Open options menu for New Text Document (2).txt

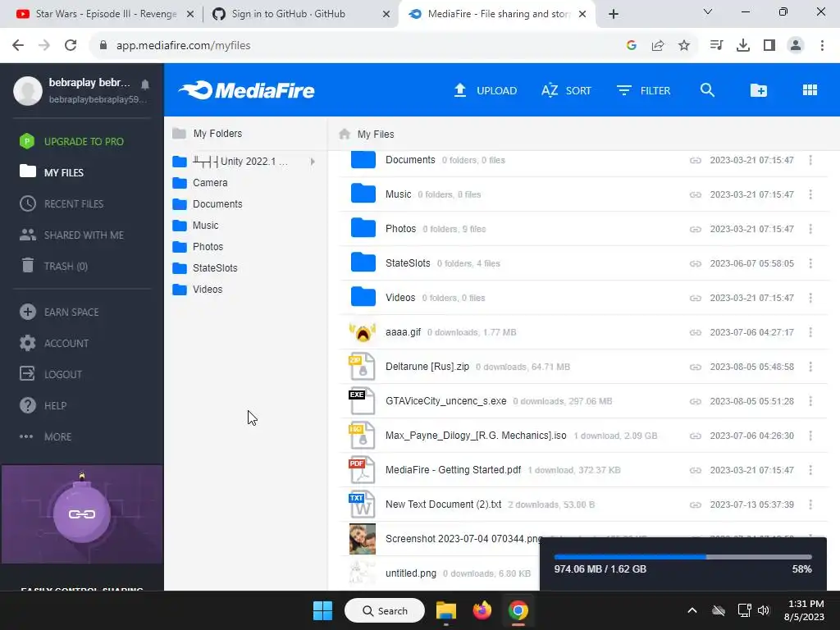coord(810,504)
